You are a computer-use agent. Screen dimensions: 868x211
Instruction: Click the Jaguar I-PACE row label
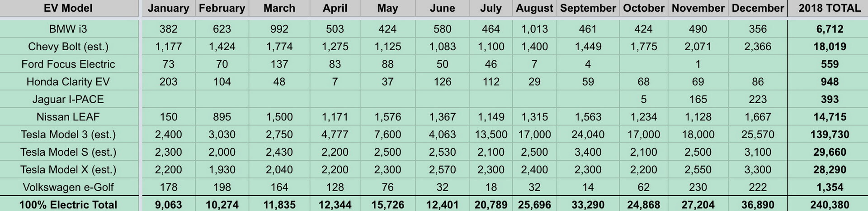pos(68,99)
